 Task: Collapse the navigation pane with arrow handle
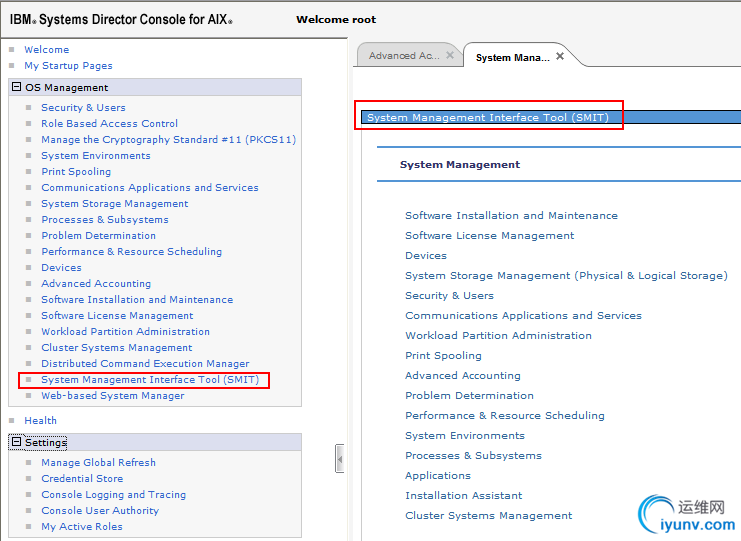[339, 458]
